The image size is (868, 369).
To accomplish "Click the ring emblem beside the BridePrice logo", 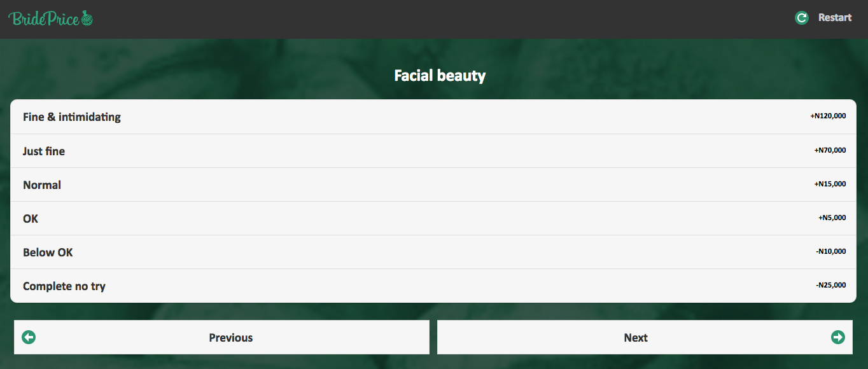I will pos(87,18).
